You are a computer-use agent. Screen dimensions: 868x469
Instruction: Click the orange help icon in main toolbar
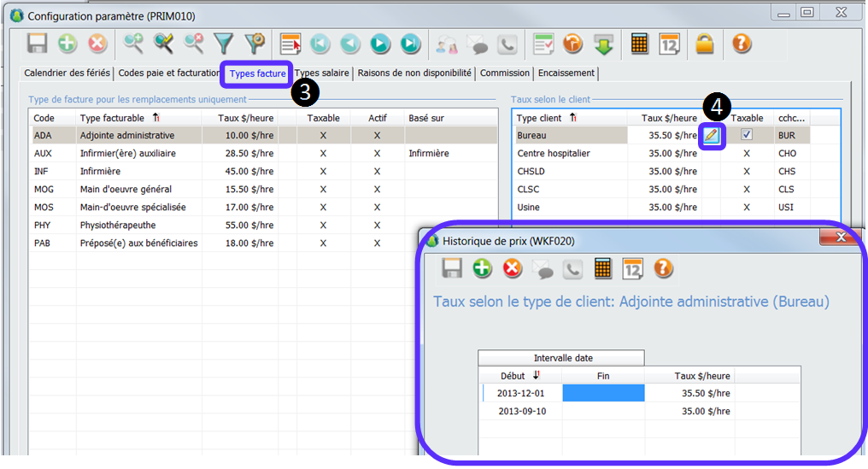tap(742, 44)
